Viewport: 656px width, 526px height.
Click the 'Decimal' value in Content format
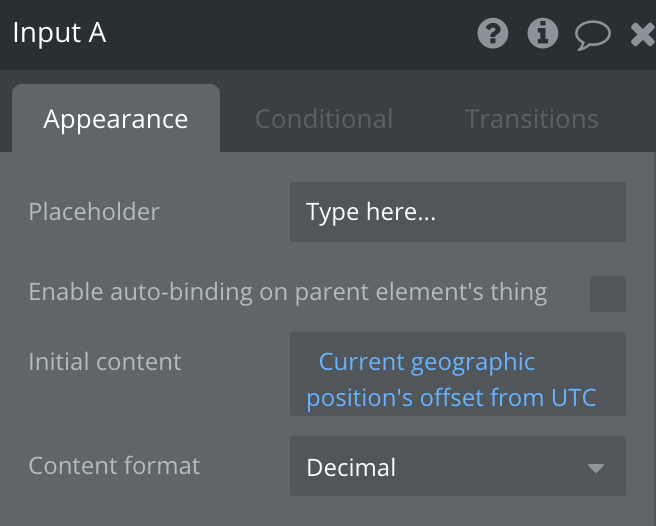click(x=351, y=468)
